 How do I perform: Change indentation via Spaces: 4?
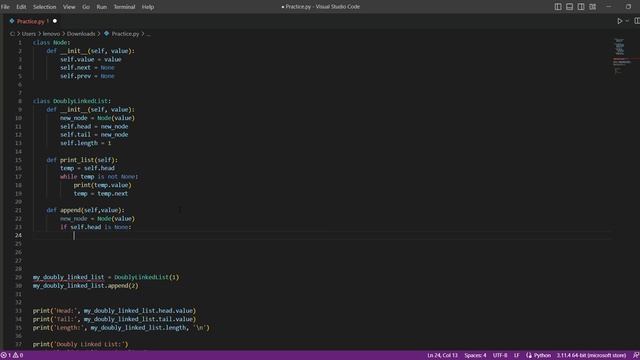(x=475, y=356)
